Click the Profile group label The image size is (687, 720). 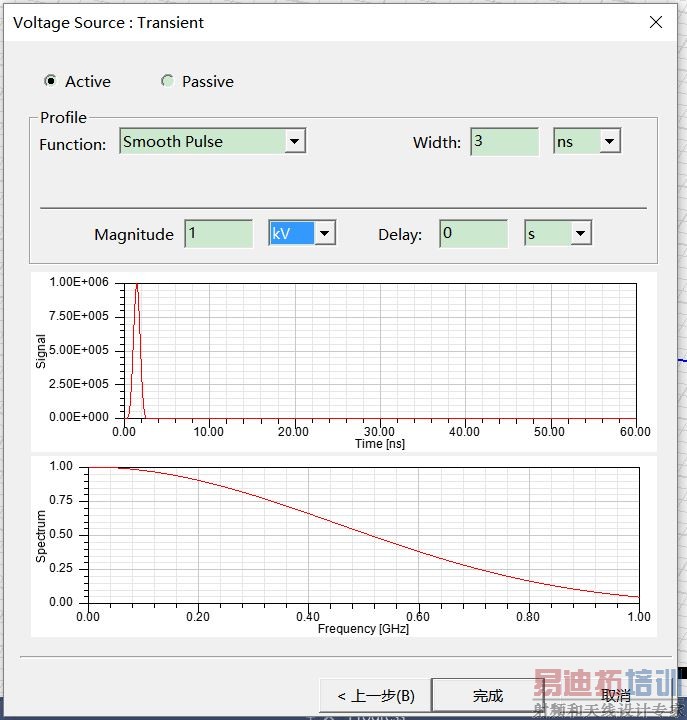click(63, 118)
